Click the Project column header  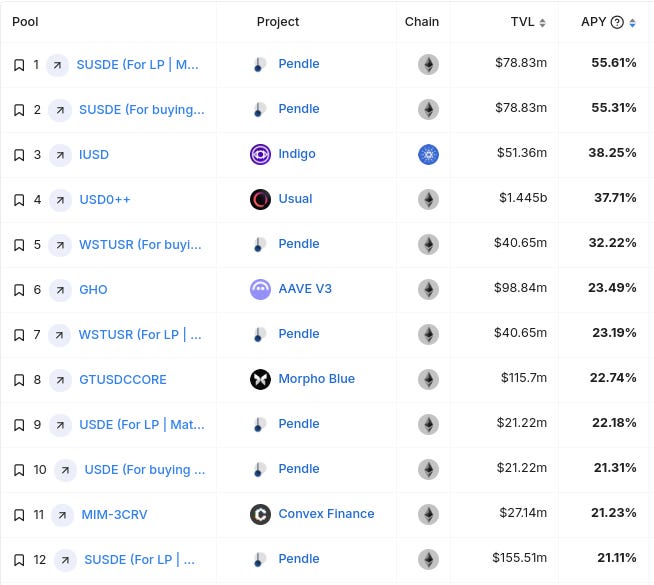[x=278, y=22]
